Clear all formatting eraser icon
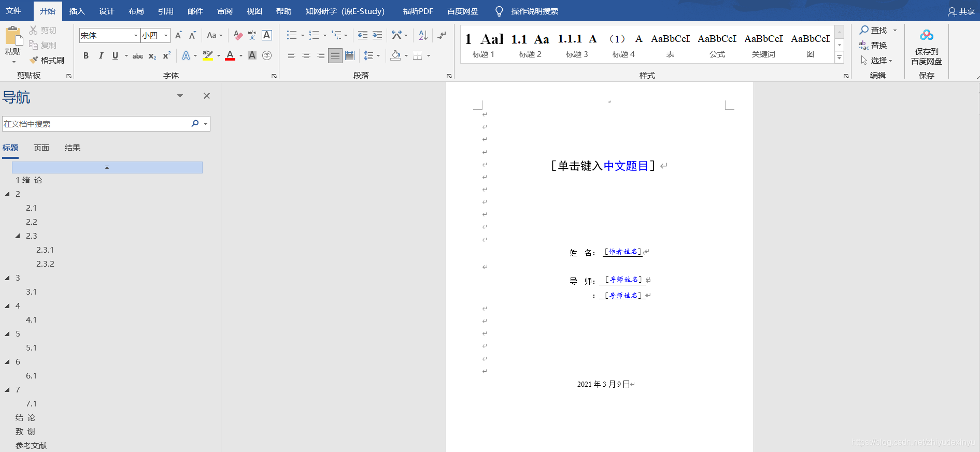This screenshot has width=980, height=452. coord(238,35)
